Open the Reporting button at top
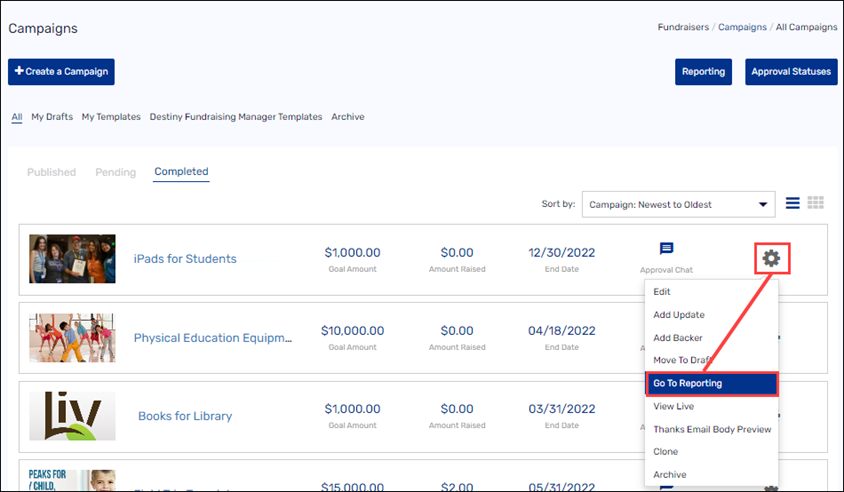844x492 pixels. (703, 72)
